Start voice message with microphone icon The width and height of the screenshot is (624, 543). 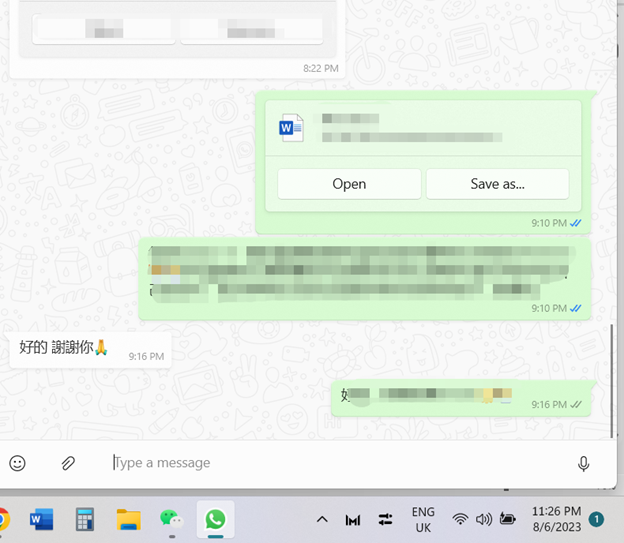[x=583, y=463]
